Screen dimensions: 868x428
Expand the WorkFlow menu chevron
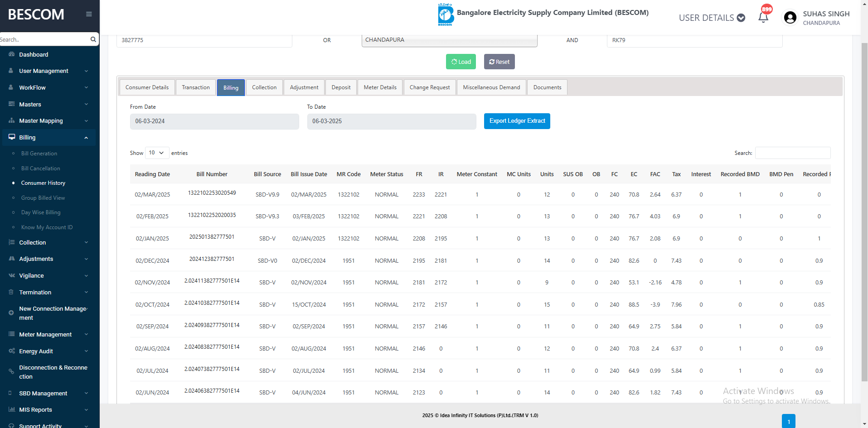[86, 87]
